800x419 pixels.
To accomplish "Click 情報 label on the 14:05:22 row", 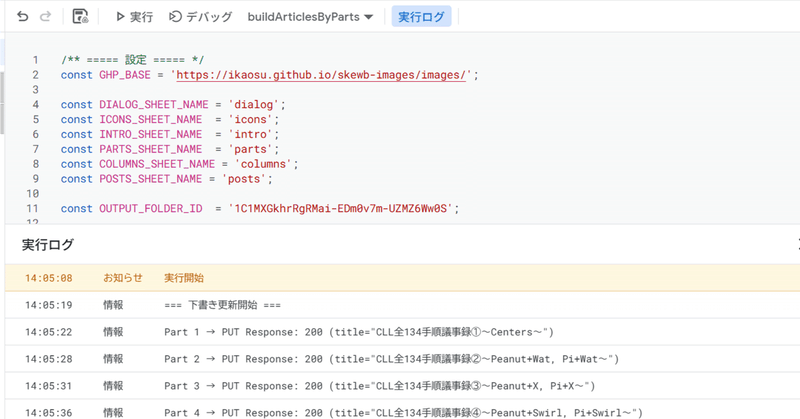I will tap(113, 332).
